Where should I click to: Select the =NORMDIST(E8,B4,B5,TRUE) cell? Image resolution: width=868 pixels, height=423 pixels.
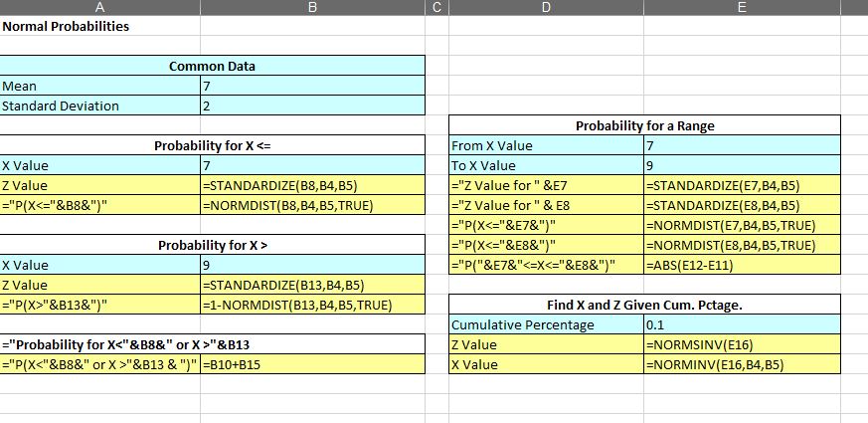pos(743,245)
